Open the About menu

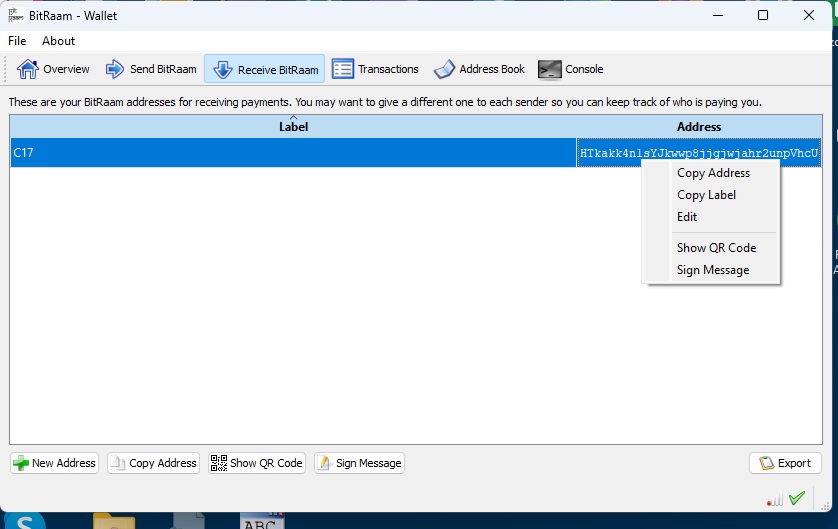[x=58, y=41]
